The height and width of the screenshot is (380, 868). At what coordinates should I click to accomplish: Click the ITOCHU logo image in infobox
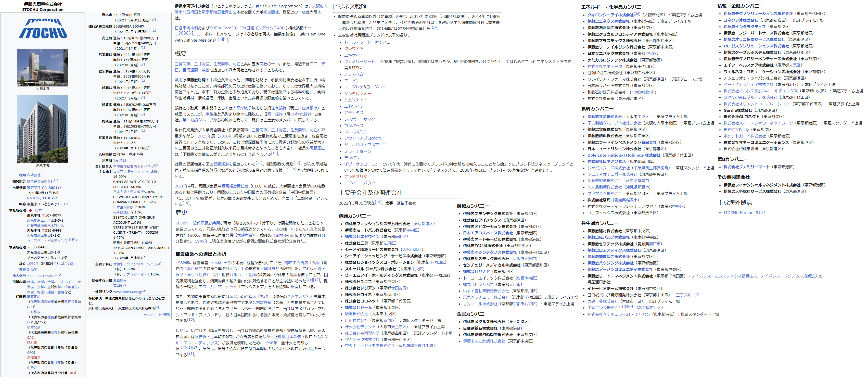click(x=43, y=29)
